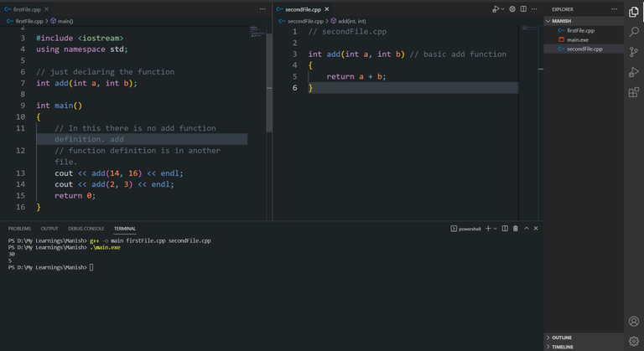This screenshot has height=351, width=644.
Task: Open the run button dropdown arrow
Action: click(x=502, y=9)
